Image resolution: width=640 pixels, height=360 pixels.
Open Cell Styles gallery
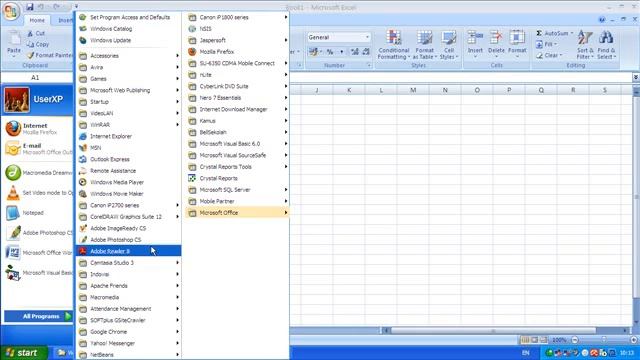[449, 45]
